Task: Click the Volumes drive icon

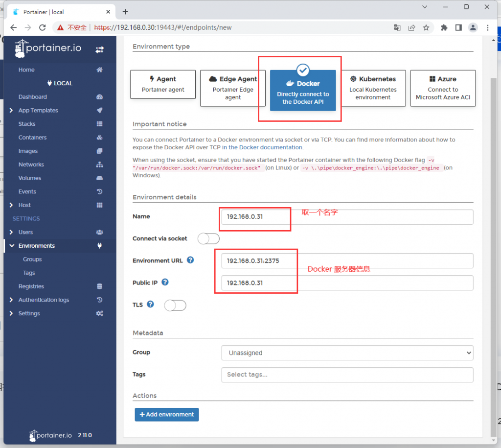Action: coord(99,178)
